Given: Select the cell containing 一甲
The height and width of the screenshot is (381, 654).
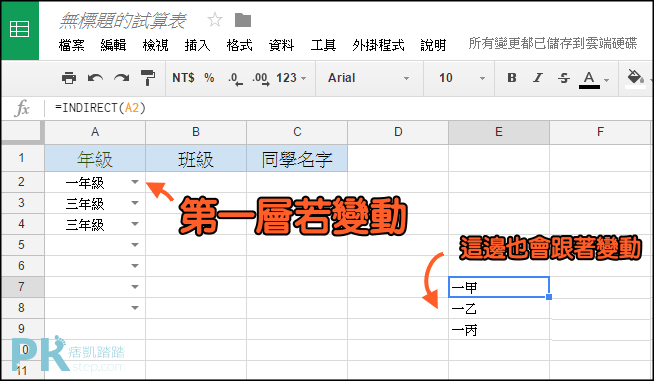Looking at the screenshot, I should [x=499, y=287].
